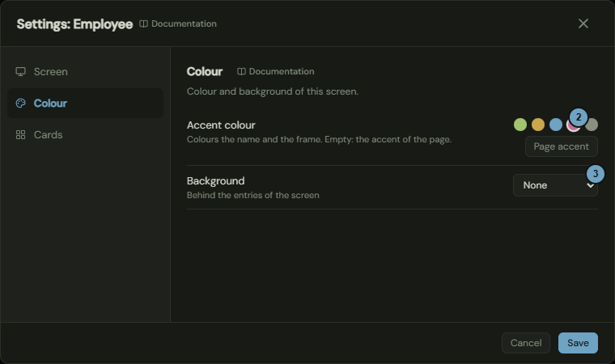The width and height of the screenshot is (615, 364).
Task: Close the Settings dialog with X
Action: click(x=583, y=23)
